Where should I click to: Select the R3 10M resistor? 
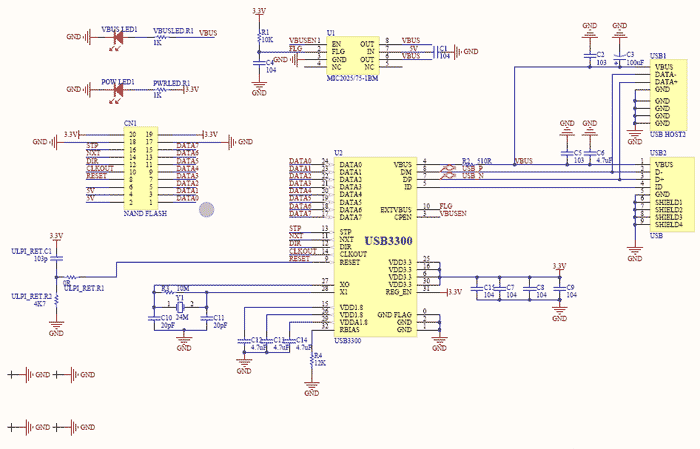pyautogui.click(x=169, y=292)
